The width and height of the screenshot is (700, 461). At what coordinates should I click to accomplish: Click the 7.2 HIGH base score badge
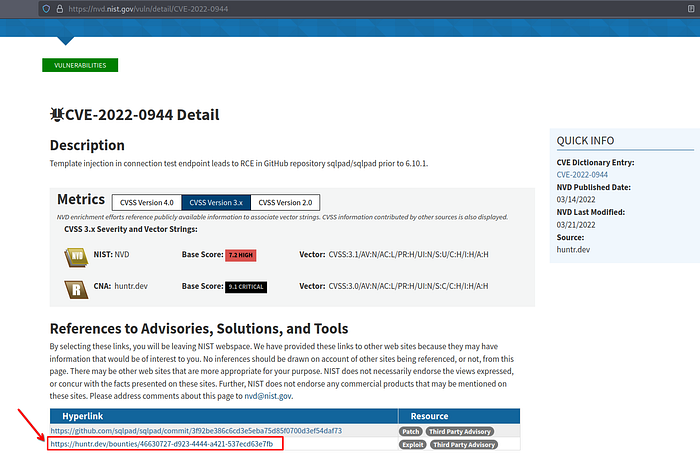pos(241,255)
